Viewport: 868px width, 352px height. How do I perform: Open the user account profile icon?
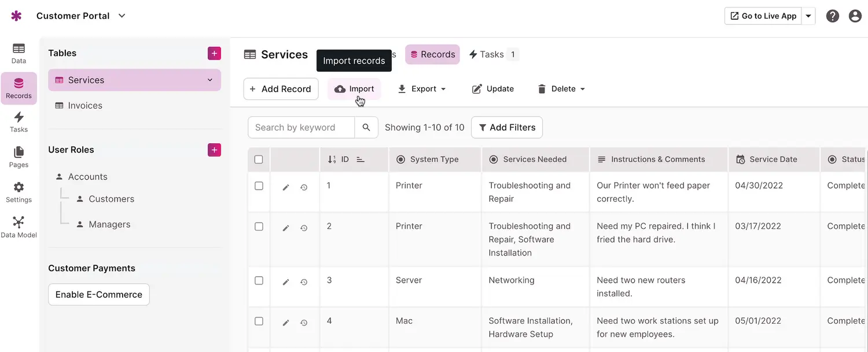855,16
